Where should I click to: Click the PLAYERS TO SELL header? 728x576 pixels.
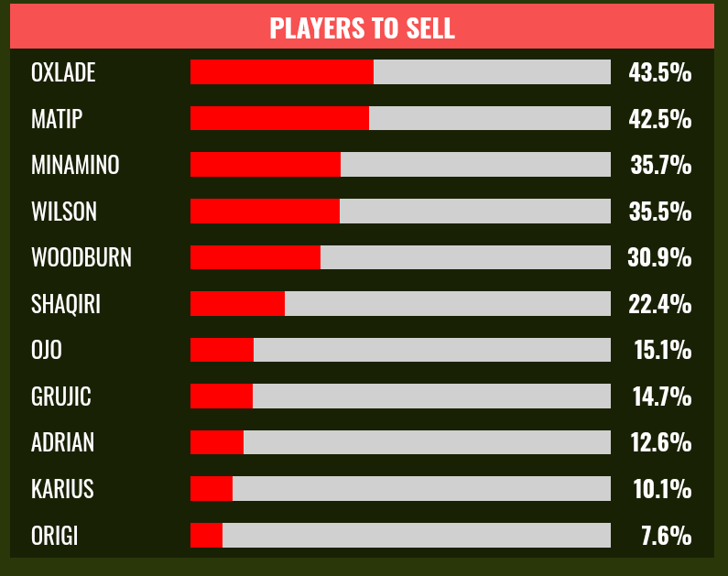click(362, 27)
